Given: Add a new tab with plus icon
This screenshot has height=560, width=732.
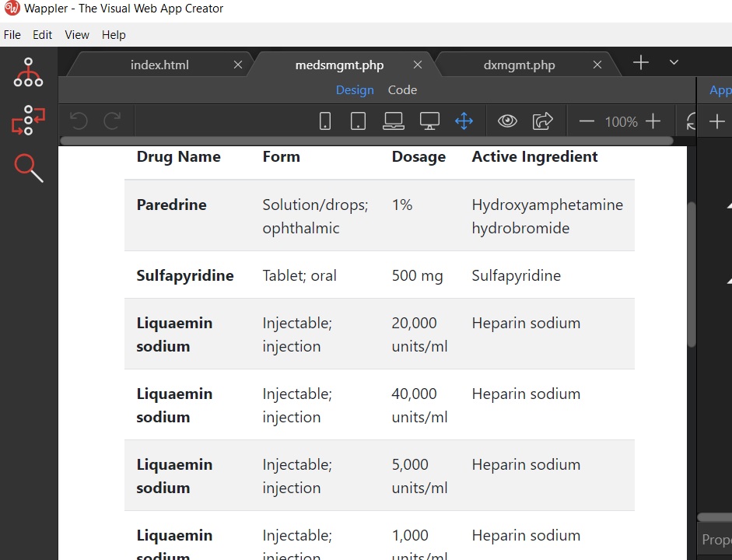Looking at the screenshot, I should coord(641,62).
